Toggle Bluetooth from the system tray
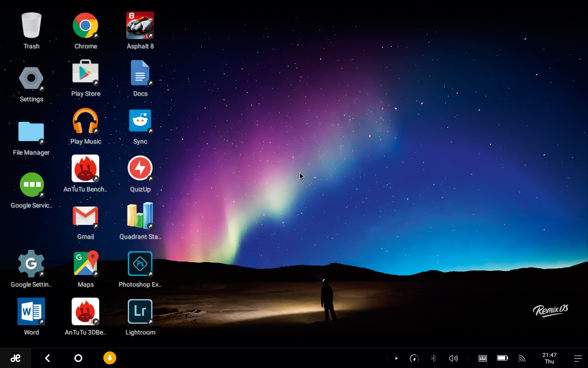This screenshot has width=588, height=368. (x=433, y=358)
